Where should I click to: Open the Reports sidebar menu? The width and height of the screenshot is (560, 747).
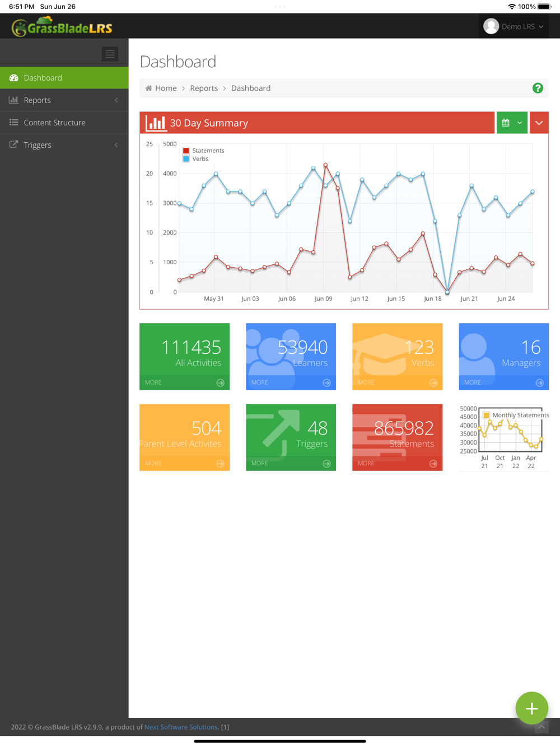(64, 100)
